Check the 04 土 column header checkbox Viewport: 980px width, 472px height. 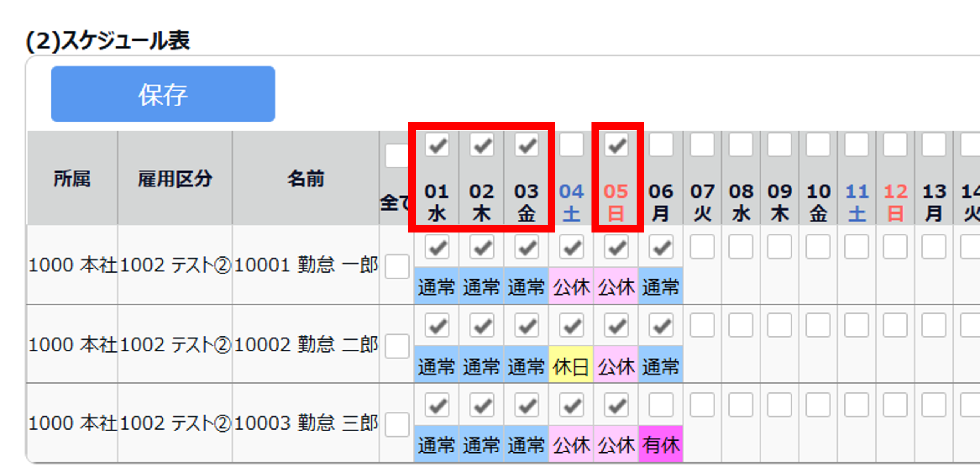coord(572,145)
